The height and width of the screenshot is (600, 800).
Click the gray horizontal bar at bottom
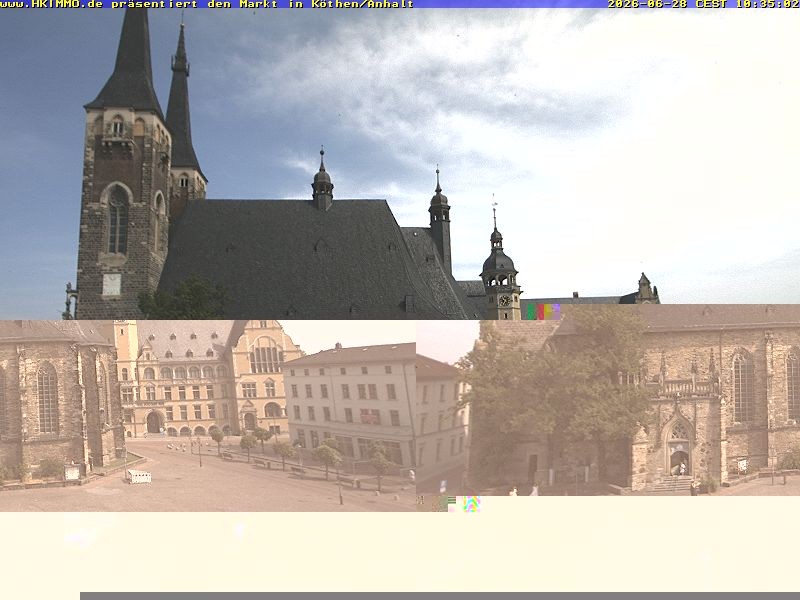440,596
